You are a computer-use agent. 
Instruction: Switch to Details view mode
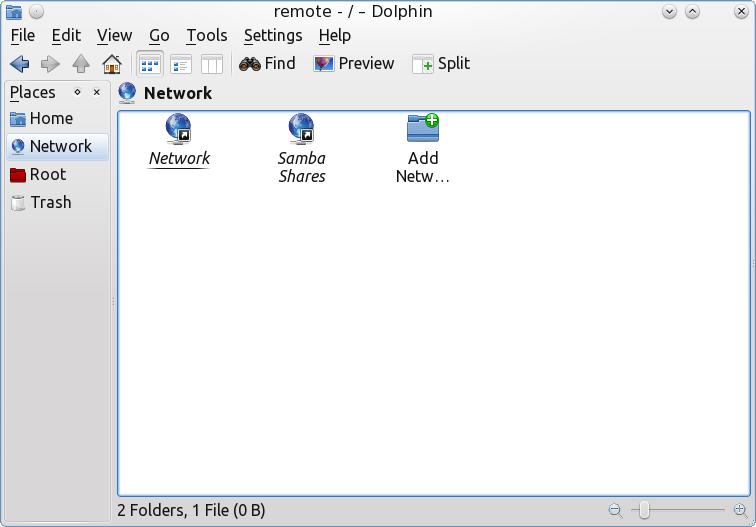[x=181, y=64]
